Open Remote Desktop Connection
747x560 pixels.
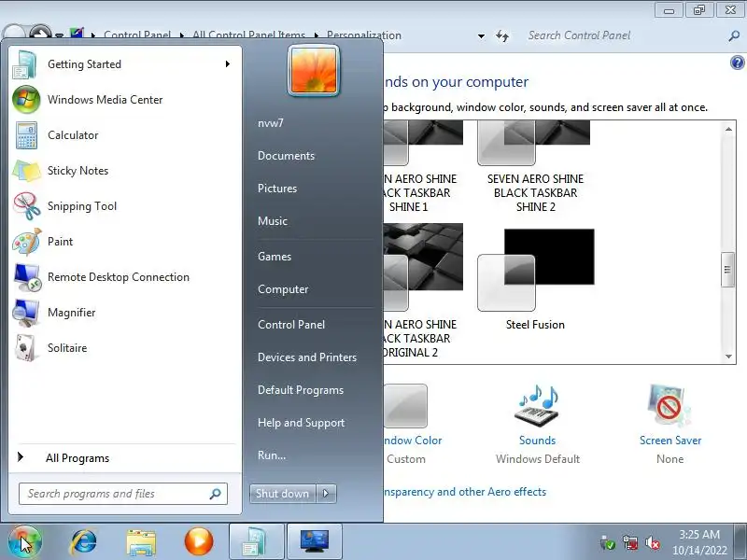point(124,277)
